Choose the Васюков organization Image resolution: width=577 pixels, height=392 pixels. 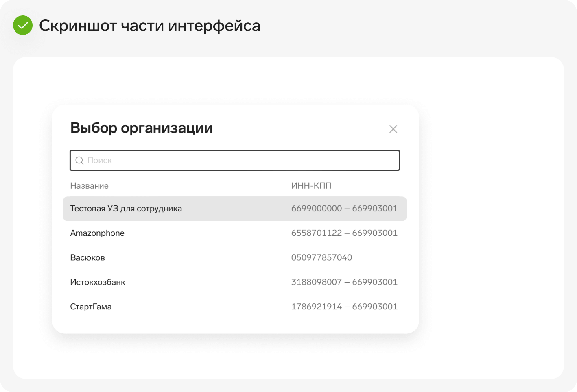click(x=235, y=257)
